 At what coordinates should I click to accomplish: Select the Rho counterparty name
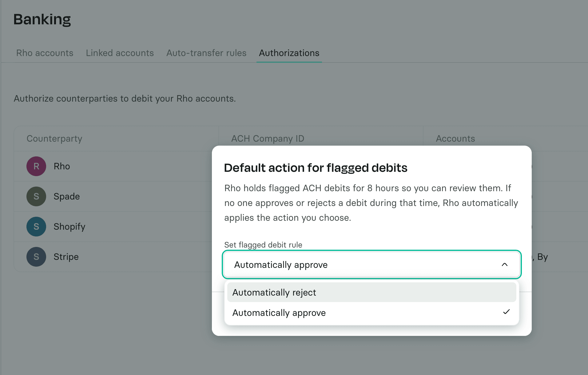point(62,166)
